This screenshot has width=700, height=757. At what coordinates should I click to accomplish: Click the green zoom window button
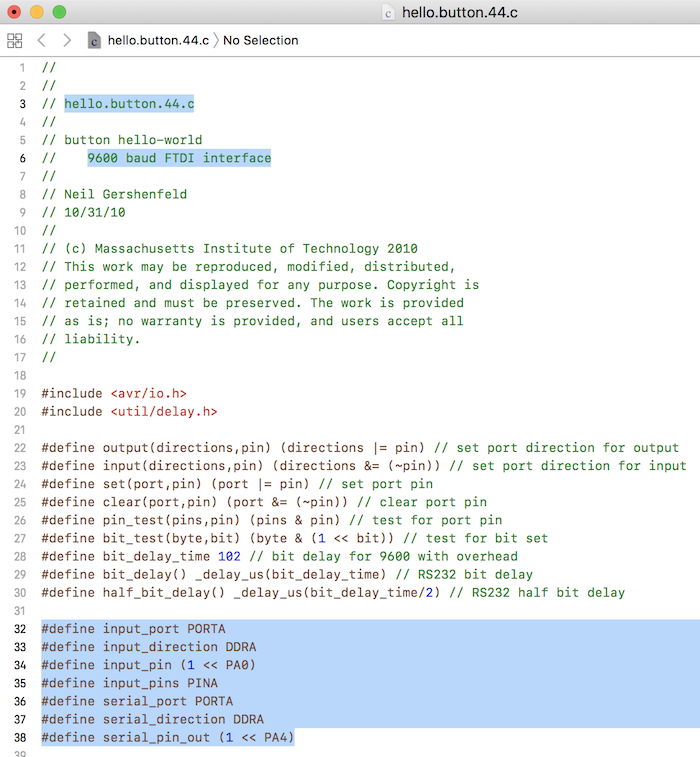(59, 12)
